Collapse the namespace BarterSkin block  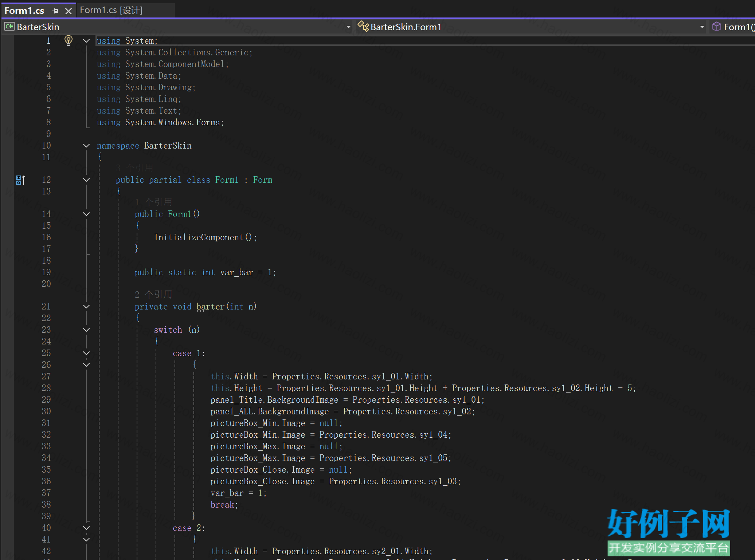86,146
